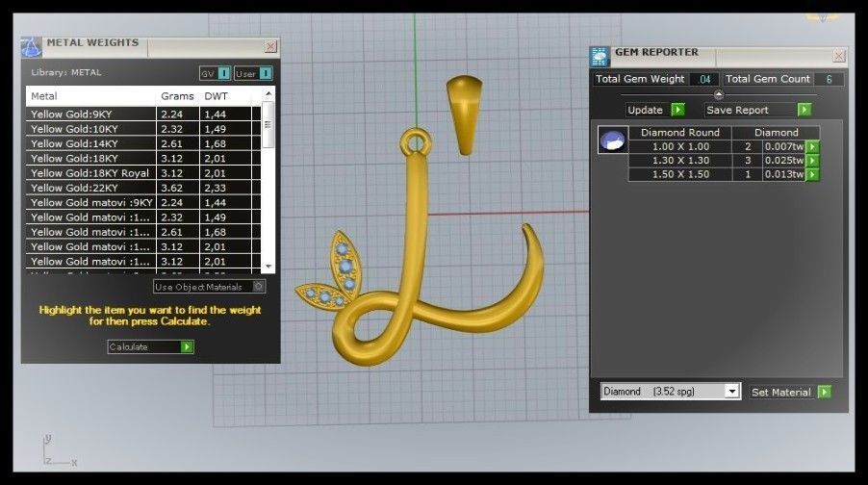Select the Yellow Gold:22KY row

[143, 188]
